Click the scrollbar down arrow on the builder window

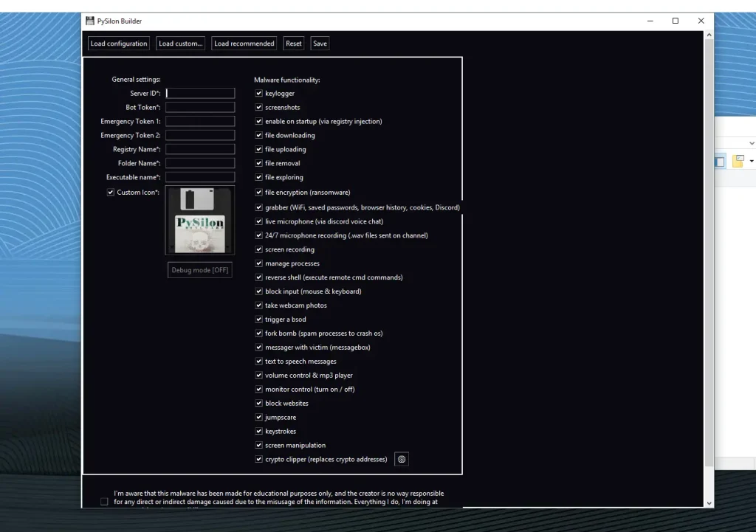[709, 501]
